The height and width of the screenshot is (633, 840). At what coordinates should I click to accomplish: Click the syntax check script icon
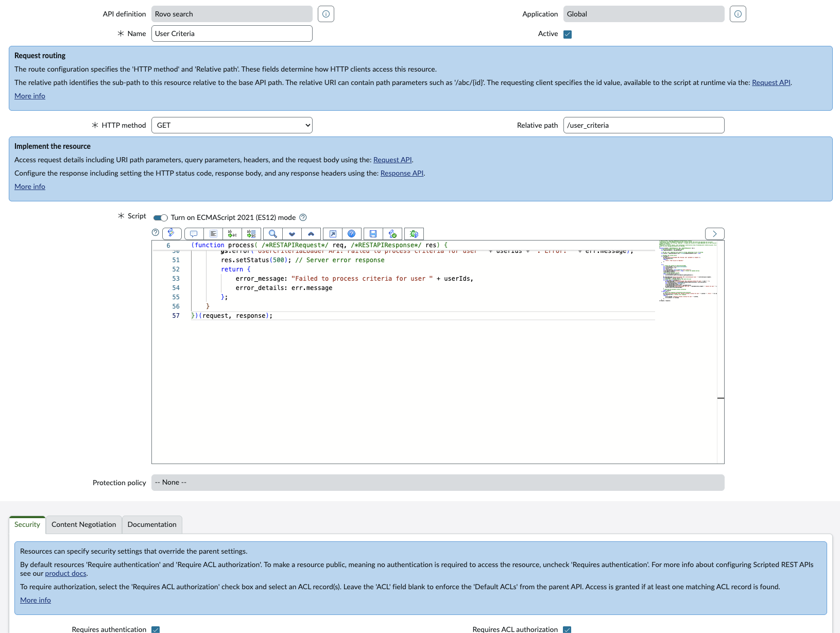tap(392, 234)
